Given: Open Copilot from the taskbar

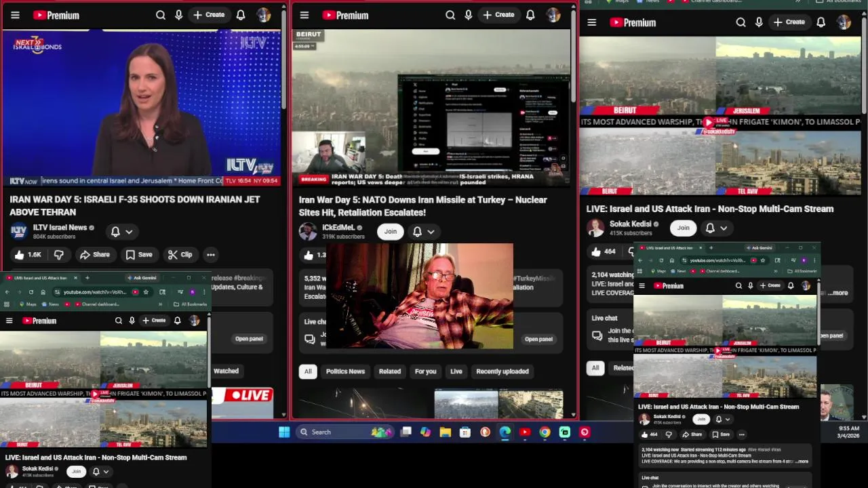Looking at the screenshot, I should pyautogui.click(x=425, y=432).
